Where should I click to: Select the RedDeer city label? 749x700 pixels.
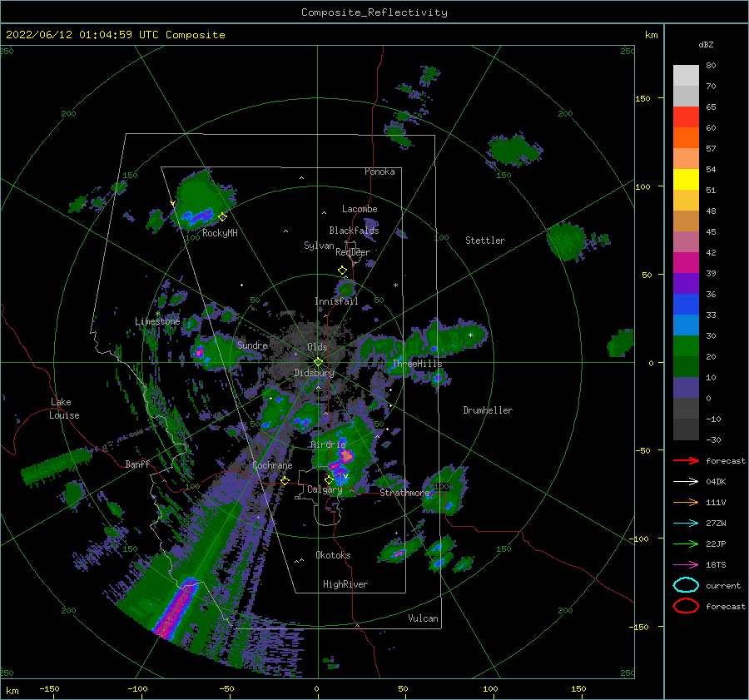tap(353, 252)
